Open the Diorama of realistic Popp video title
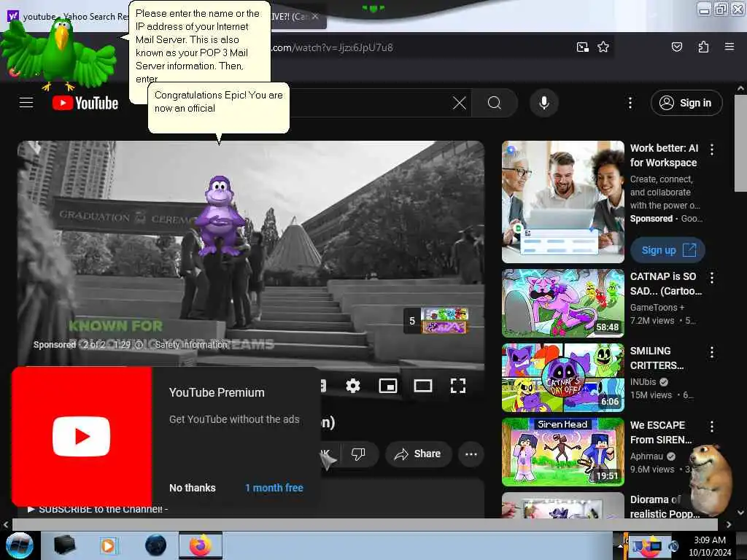The width and height of the screenshot is (747, 560). click(665, 507)
